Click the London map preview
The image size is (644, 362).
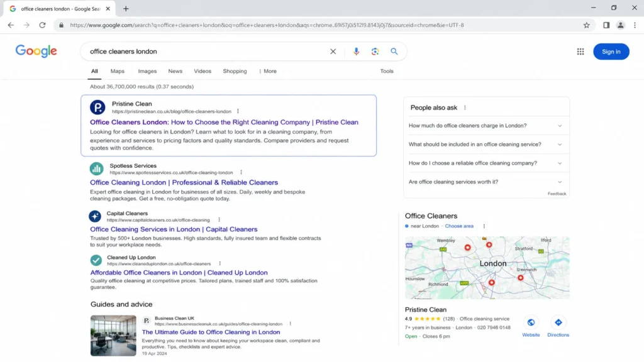click(x=487, y=268)
